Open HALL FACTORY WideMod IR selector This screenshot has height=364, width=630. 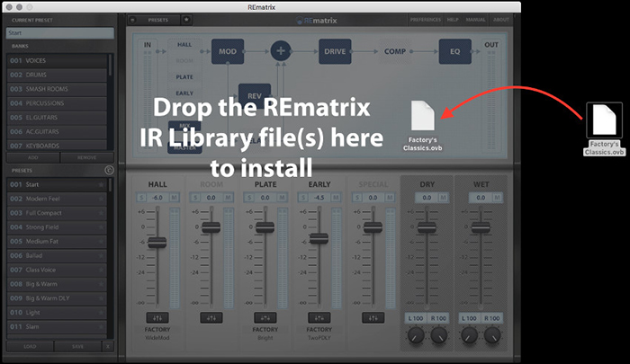157,333
